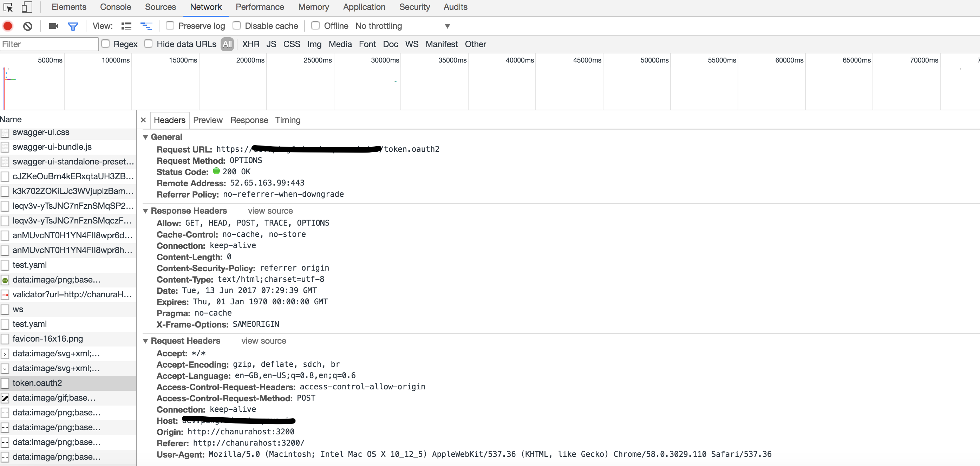Image resolution: width=980 pixels, height=466 pixels.
Task: Close the request details pane
Action: (143, 120)
